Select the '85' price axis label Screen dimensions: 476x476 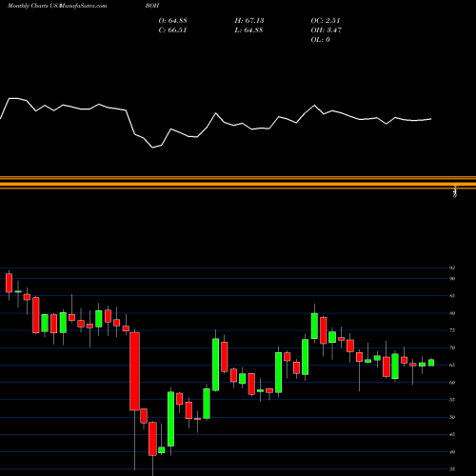(x=452, y=296)
